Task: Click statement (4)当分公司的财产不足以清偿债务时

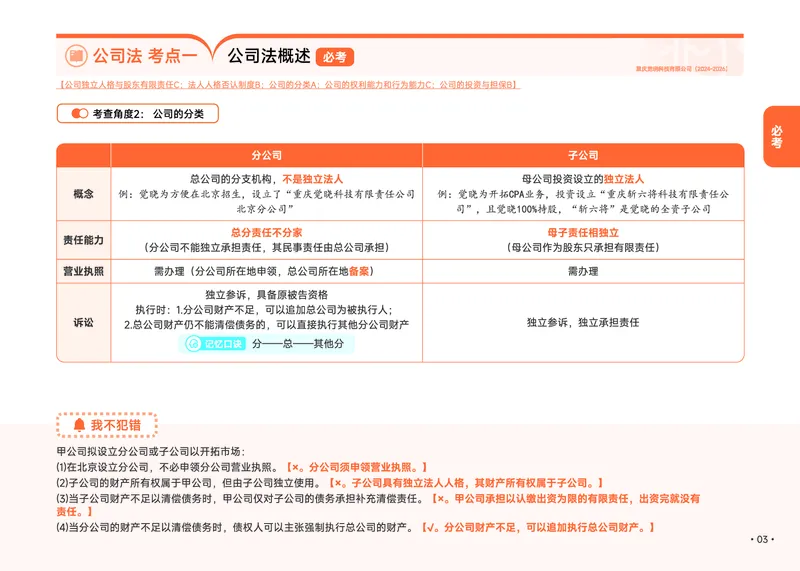Action: pos(235,527)
